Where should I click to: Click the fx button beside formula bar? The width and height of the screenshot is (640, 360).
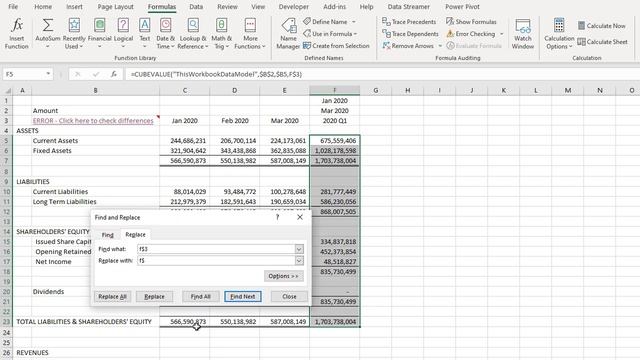tap(113, 74)
